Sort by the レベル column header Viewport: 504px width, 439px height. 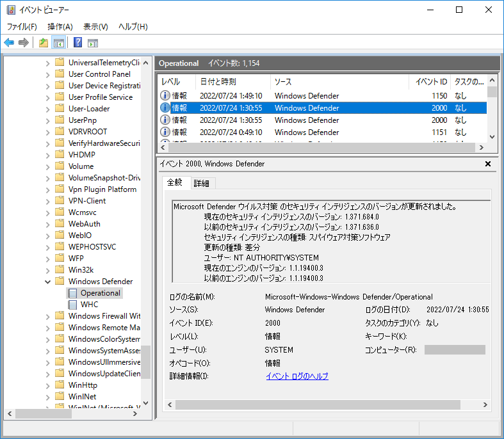[177, 81]
